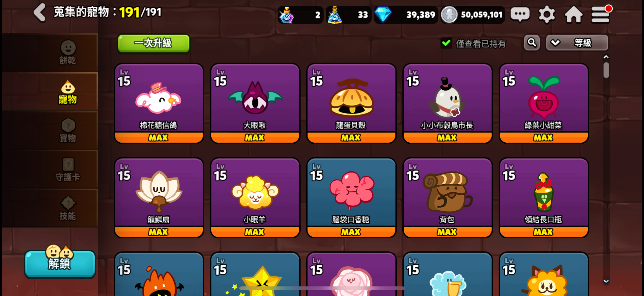Go back using the left arrow
This screenshot has height=296, width=644.
tap(40, 13)
